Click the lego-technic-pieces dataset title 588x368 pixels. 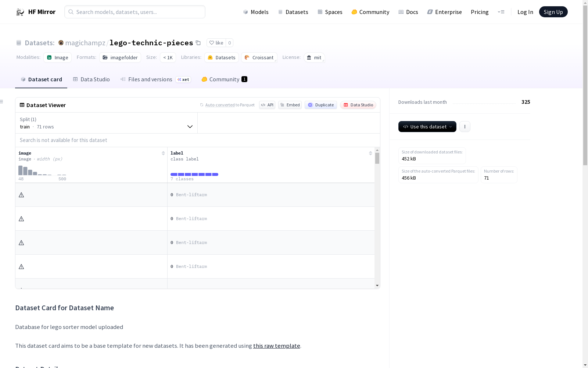point(151,43)
